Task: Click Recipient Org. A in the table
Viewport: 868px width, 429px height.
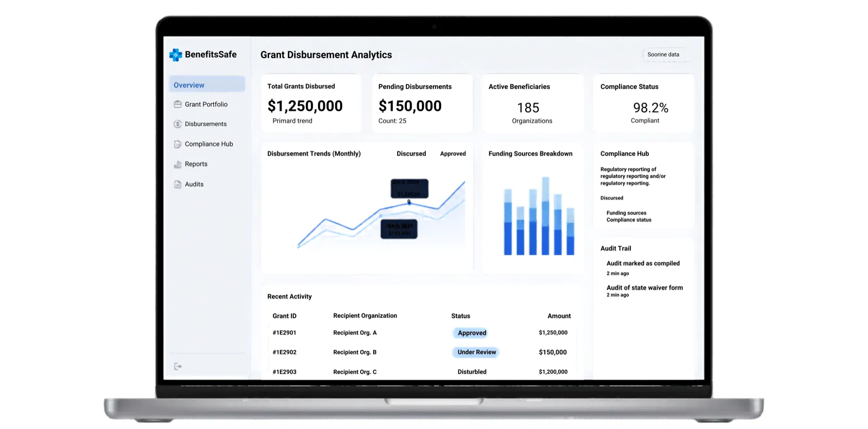Action: [x=355, y=333]
